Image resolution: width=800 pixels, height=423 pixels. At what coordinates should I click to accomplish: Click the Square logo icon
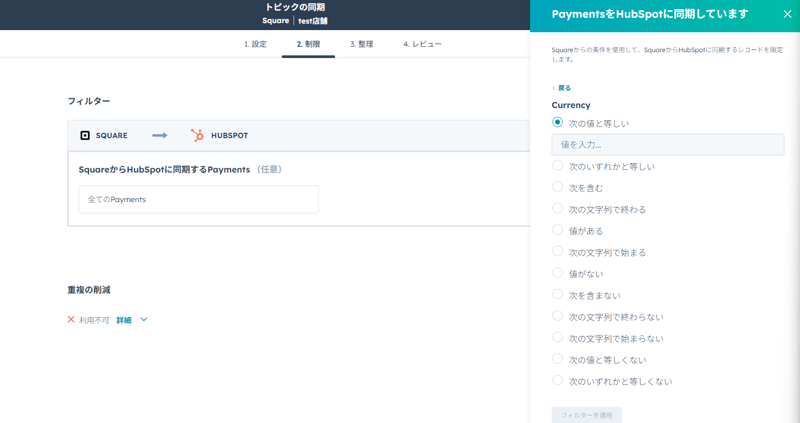85,135
